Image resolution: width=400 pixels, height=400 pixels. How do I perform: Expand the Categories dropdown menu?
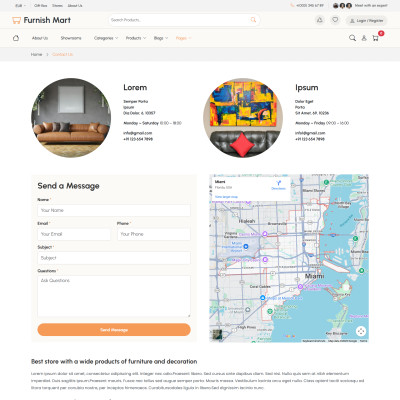[x=106, y=38]
